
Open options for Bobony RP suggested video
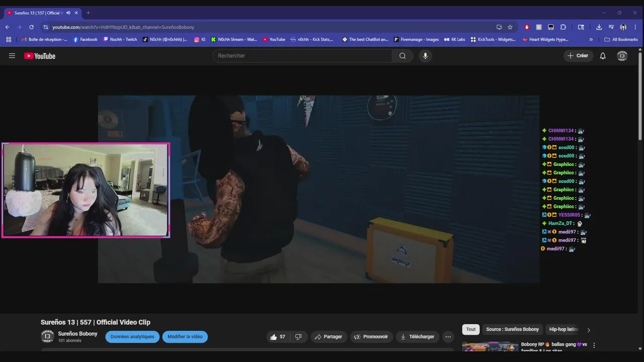point(594,345)
